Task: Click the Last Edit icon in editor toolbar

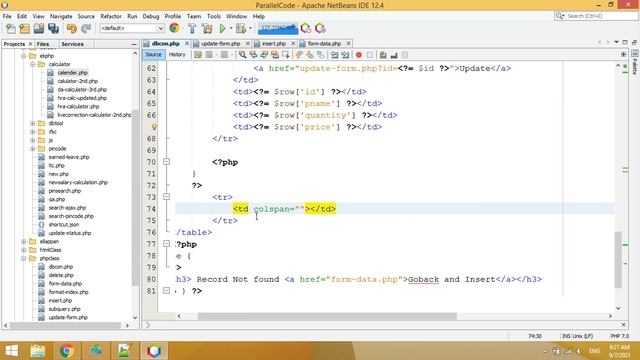Action: pos(198,55)
